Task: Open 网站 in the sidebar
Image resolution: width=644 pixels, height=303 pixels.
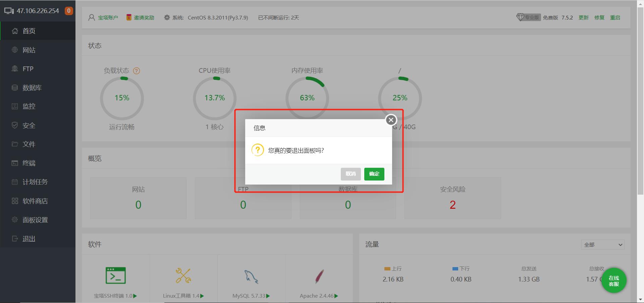Action: point(38,50)
